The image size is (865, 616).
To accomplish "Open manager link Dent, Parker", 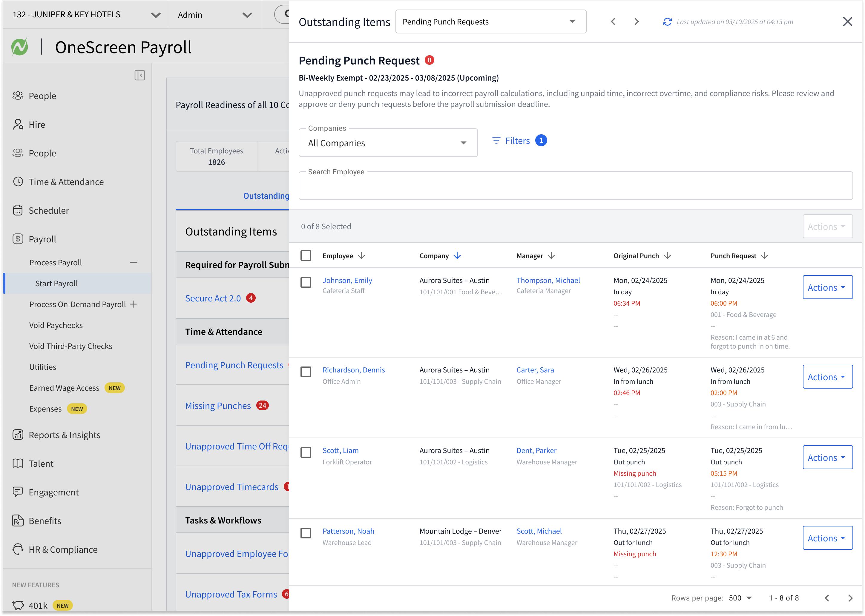I will 536,451.
